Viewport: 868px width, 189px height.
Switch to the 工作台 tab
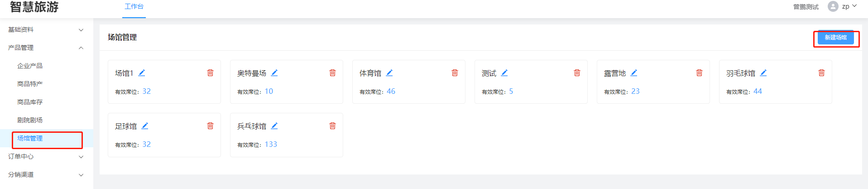tap(134, 7)
